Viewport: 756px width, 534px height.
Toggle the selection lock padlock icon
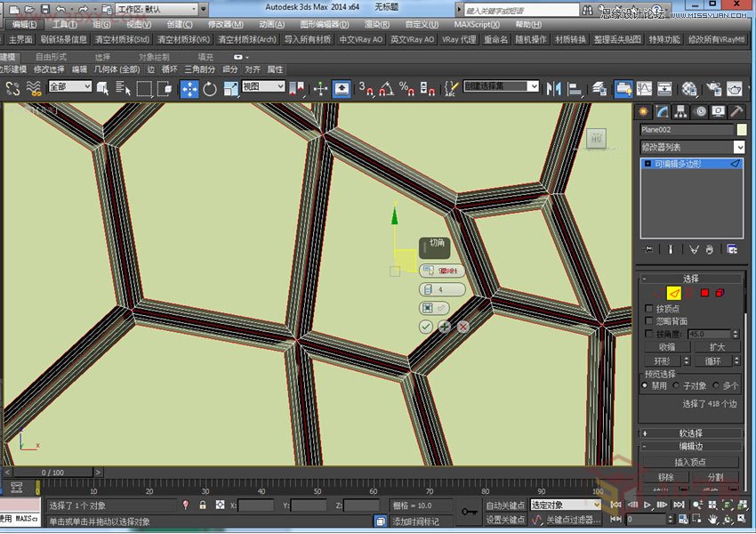pyautogui.click(x=203, y=505)
